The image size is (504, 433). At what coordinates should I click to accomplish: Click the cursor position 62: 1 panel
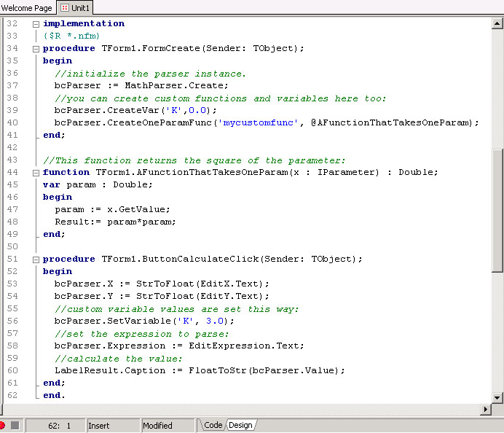tap(58, 425)
